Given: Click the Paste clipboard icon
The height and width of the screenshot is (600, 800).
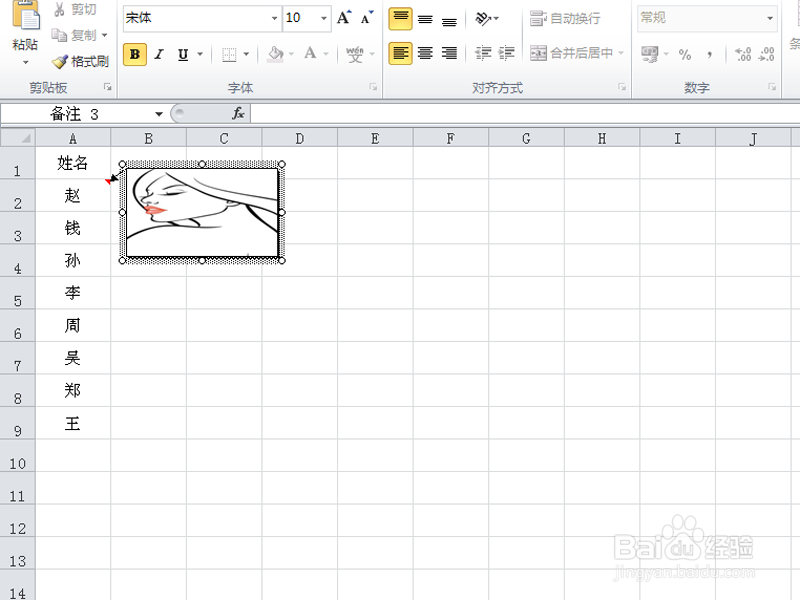Looking at the screenshot, I should pos(26,15).
